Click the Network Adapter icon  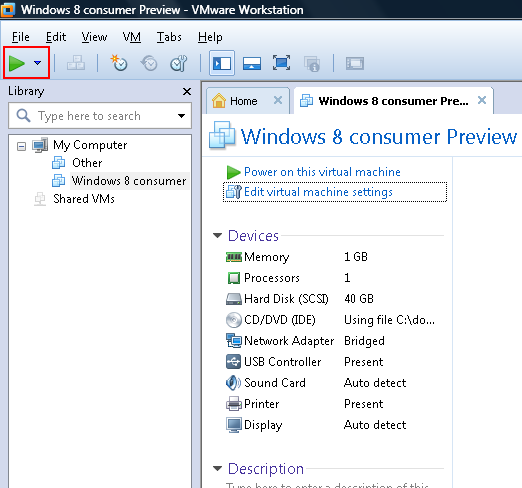(x=234, y=341)
